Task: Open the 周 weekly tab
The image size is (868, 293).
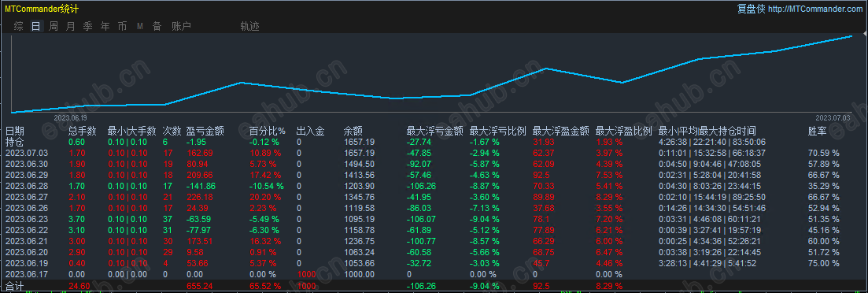Action: coord(54,26)
